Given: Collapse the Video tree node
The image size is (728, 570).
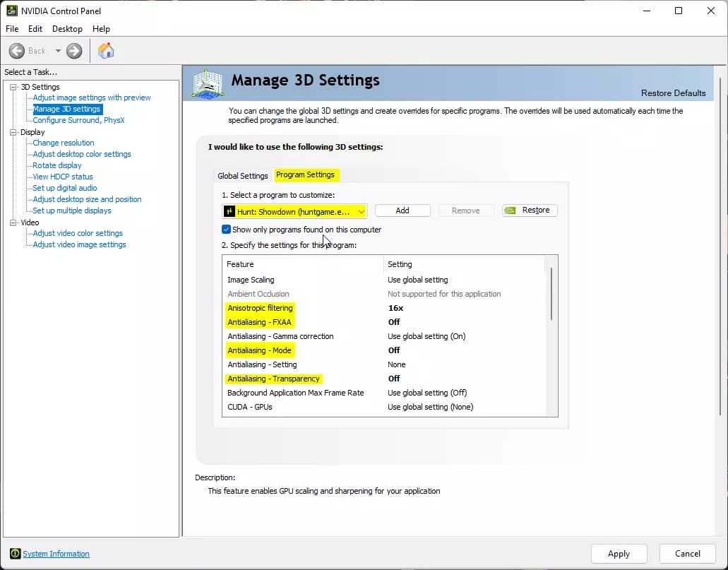Looking at the screenshot, I should pos(13,223).
